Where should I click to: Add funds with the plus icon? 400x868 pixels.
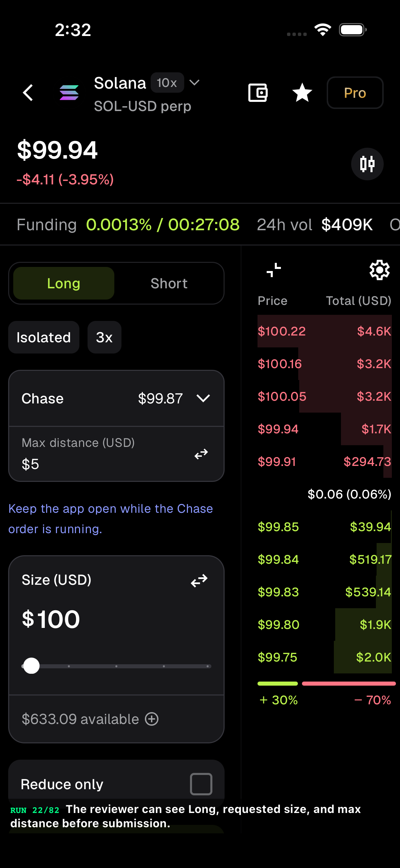click(x=152, y=719)
